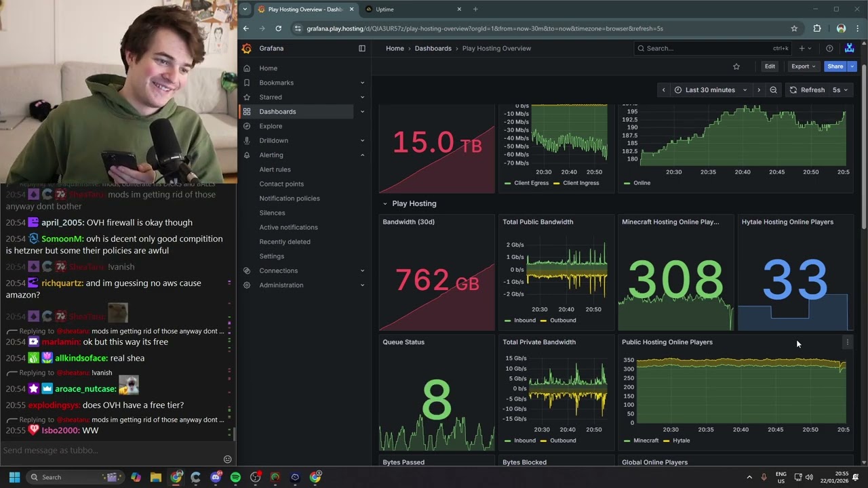Expand the Bookmarks section chevron
This screenshot has height=488, width=868.
tap(362, 83)
